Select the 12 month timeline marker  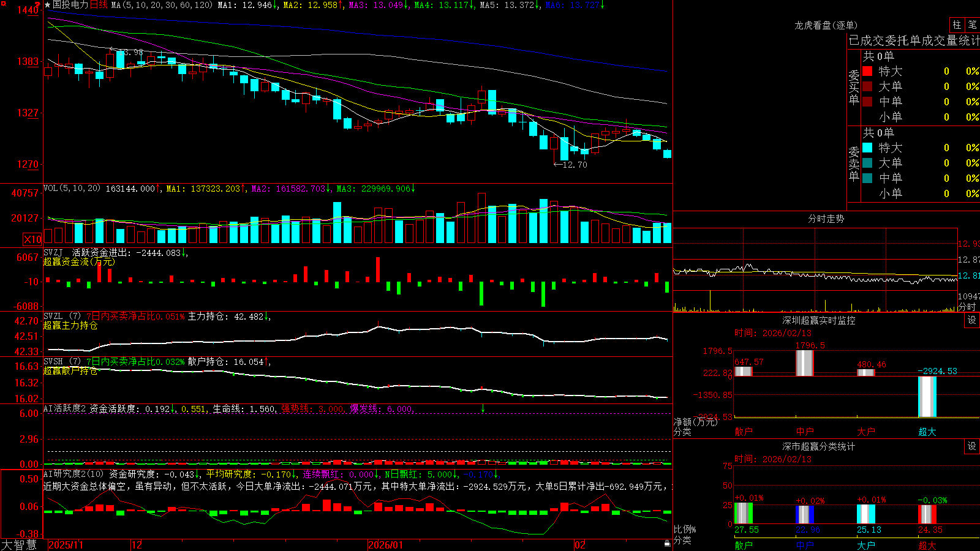click(137, 545)
